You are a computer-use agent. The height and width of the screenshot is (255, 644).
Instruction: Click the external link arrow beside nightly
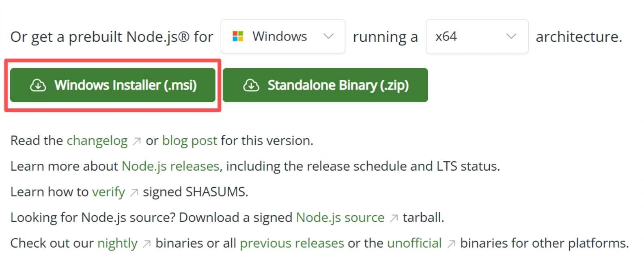(x=146, y=243)
